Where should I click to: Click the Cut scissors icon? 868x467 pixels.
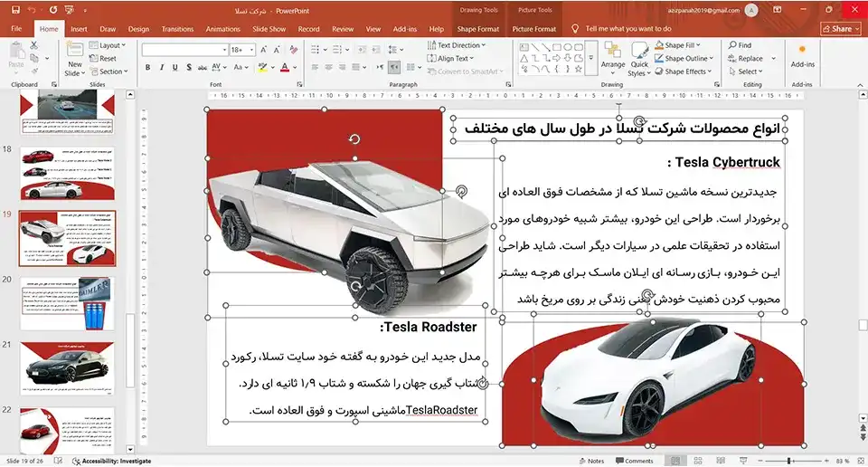click(33, 45)
